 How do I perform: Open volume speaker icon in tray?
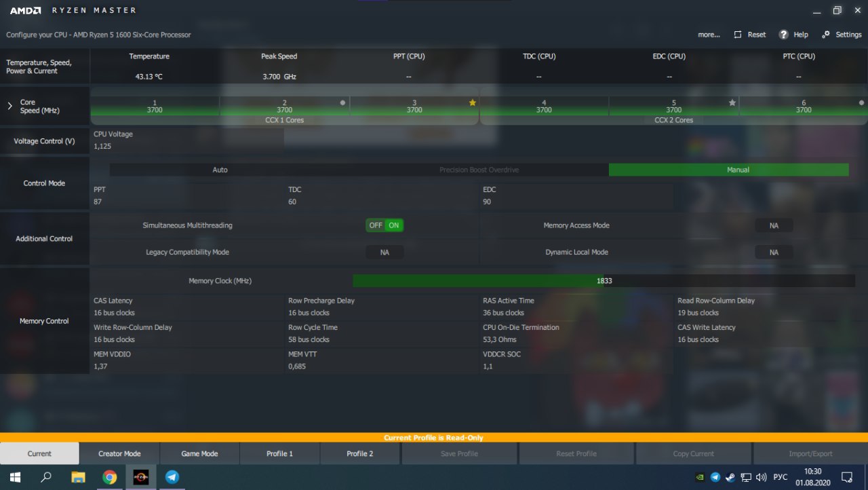[x=761, y=477]
